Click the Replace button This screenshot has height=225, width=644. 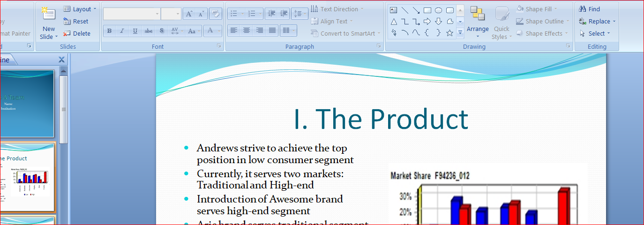(598, 21)
